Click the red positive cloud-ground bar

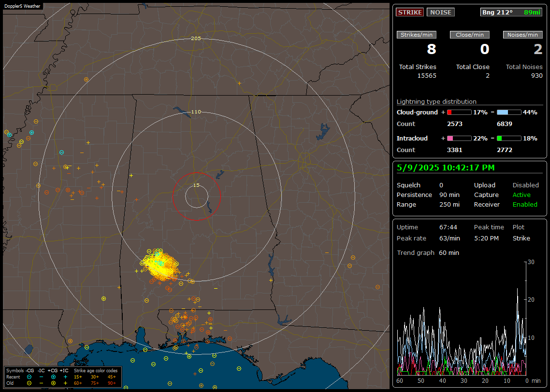(459, 112)
